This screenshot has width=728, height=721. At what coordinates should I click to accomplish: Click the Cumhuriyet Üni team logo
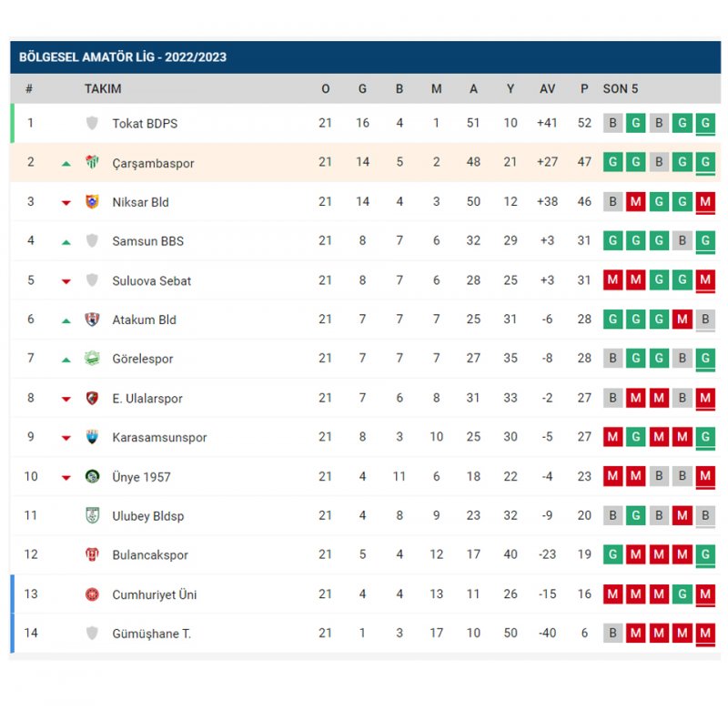coord(92,594)
